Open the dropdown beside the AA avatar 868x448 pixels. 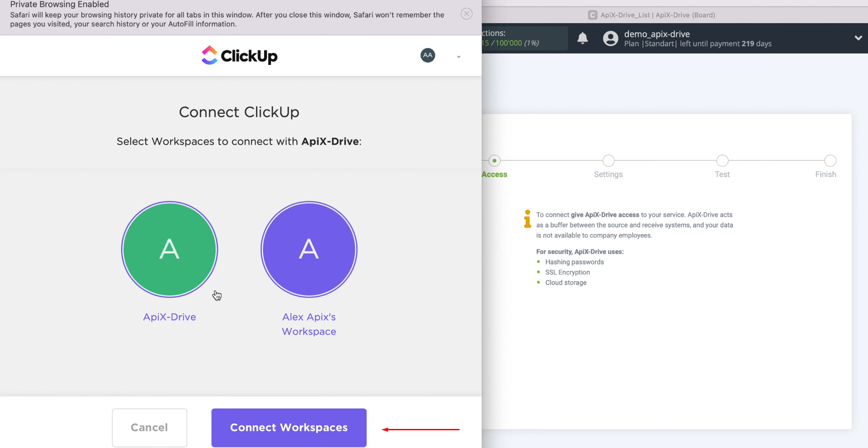tap(458, 56)
